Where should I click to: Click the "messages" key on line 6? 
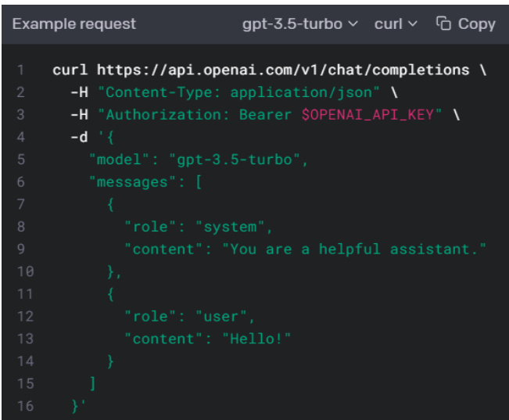coord(130,182)
